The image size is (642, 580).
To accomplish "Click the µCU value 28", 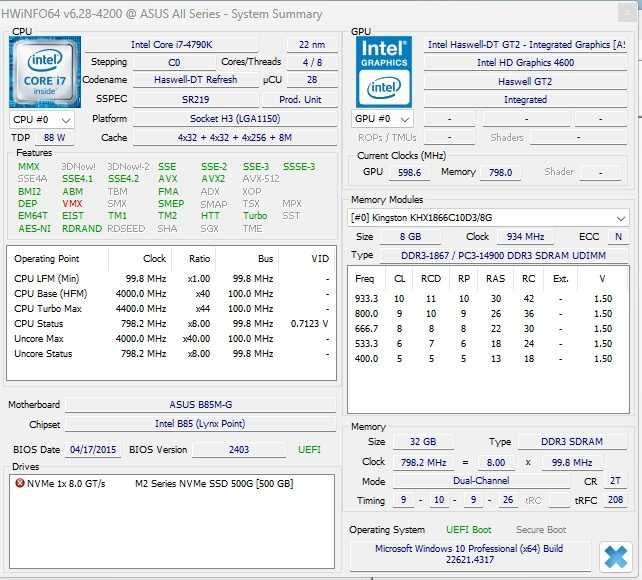I will point(312,80).
